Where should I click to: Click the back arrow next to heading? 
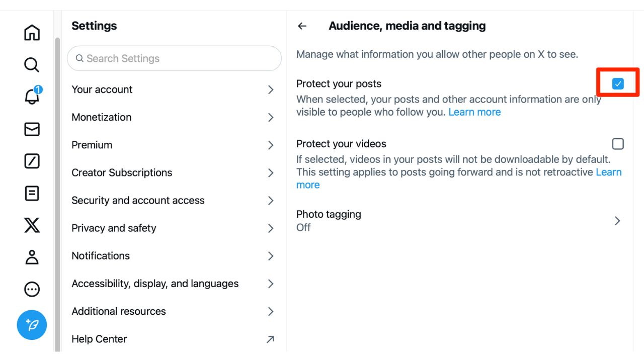coord(302,26)
